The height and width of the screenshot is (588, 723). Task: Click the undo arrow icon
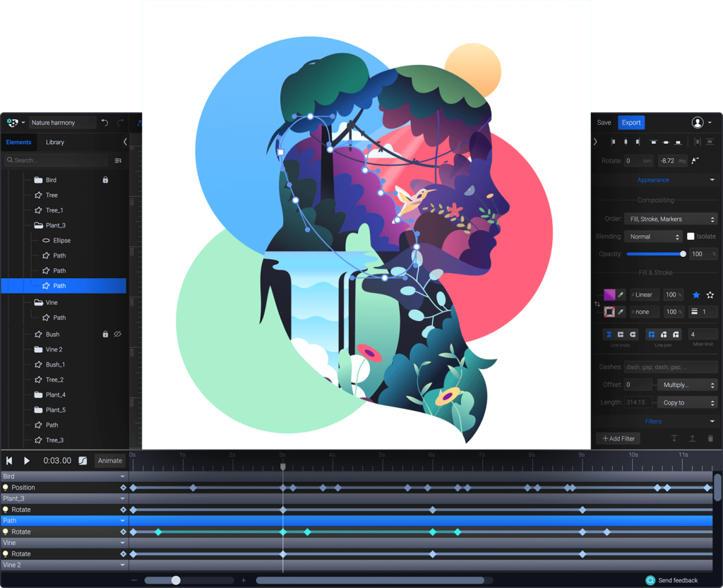click(x=104, y=123)
